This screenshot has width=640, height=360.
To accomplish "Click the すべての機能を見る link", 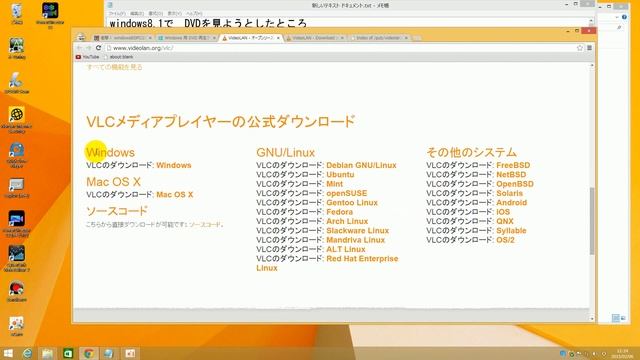I will [x=114, y=67].
